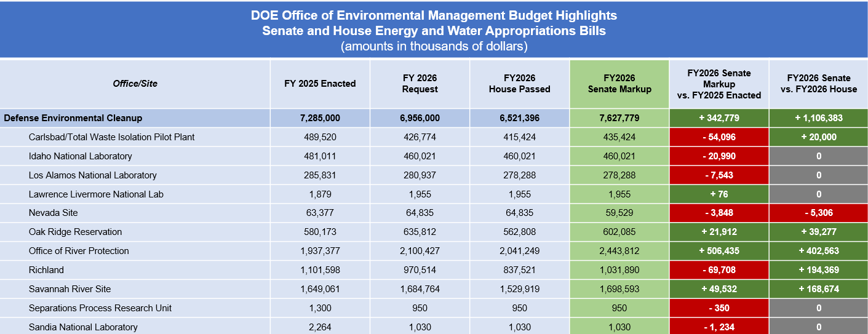Select the FY2026 House Passed header
Viewport: 868px width, 334px height.
tap(520, 84)
